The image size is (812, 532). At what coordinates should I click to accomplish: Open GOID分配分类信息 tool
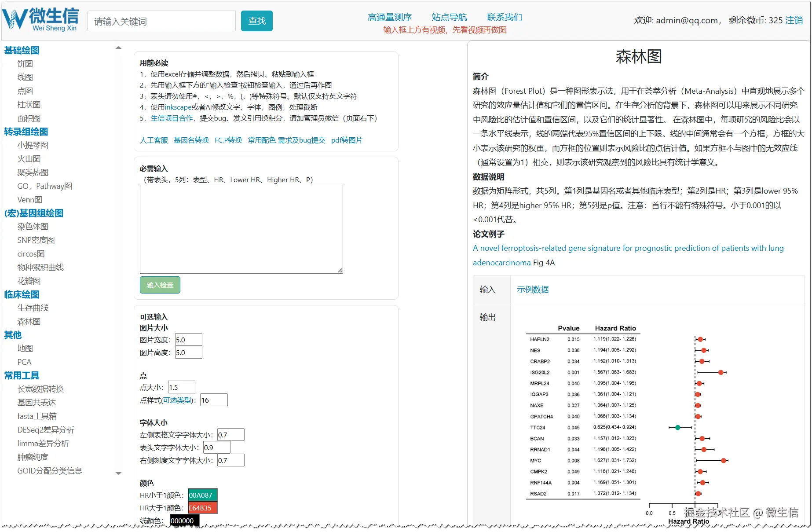[x=50, y=471]
